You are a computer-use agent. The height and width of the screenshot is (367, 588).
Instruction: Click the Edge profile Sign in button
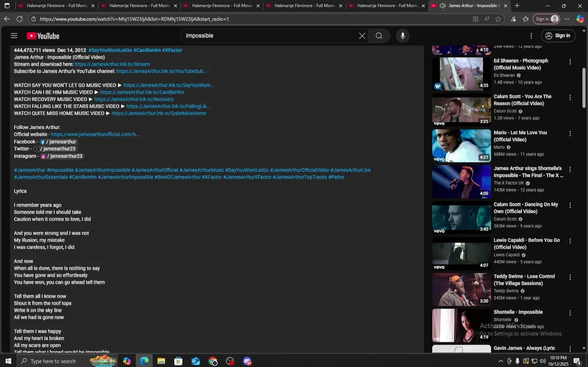(546, 19)
